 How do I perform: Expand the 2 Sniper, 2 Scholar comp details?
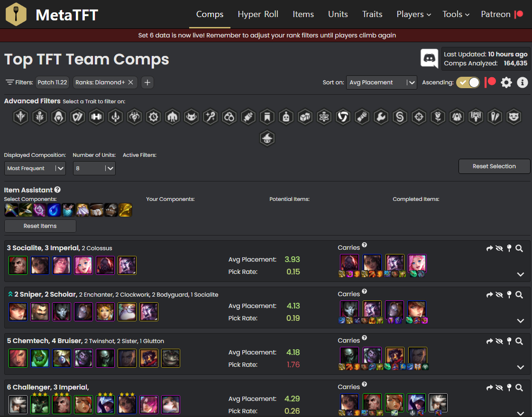coord(521,321)
